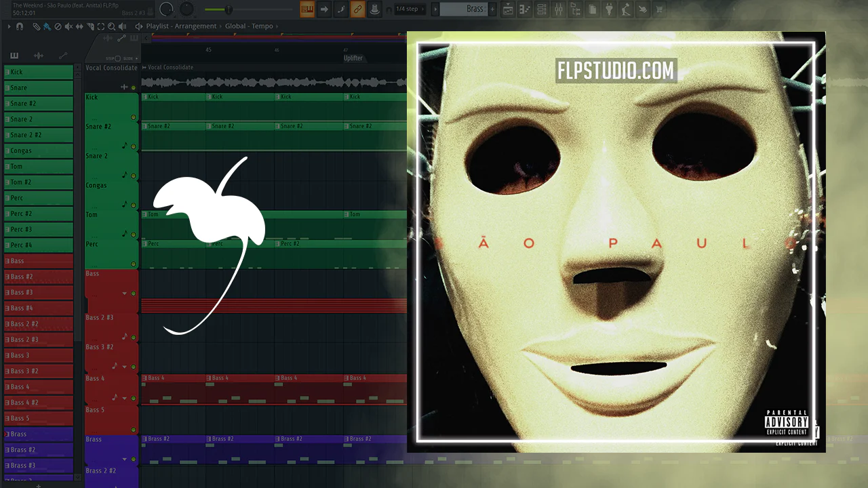The width and height of the screenshot is (868, 488).
Task: Expand the Bass track group arrow
Action: (x=125, y=293)
